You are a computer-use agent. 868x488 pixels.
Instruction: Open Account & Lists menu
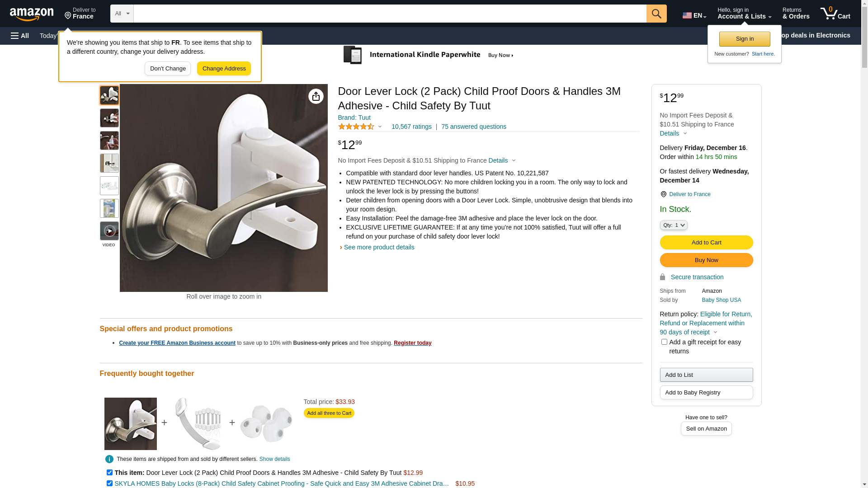[744, 14]
